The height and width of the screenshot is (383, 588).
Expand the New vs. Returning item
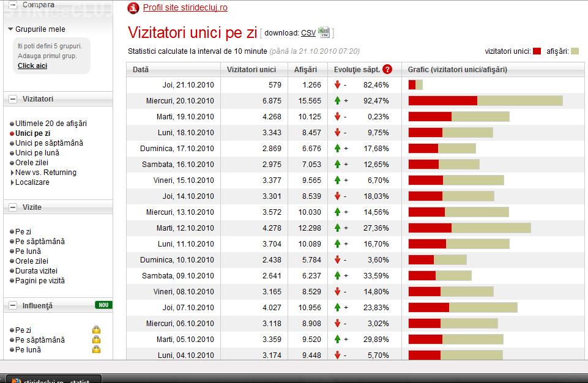coord(12,173)
